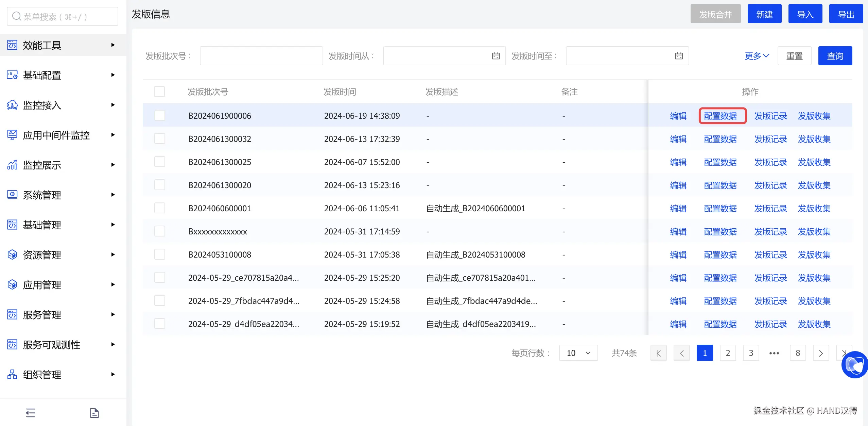Viewport: 868px width, 426px height.
Task: Check the box for batch B2024061900006
Action: [159, 116]
